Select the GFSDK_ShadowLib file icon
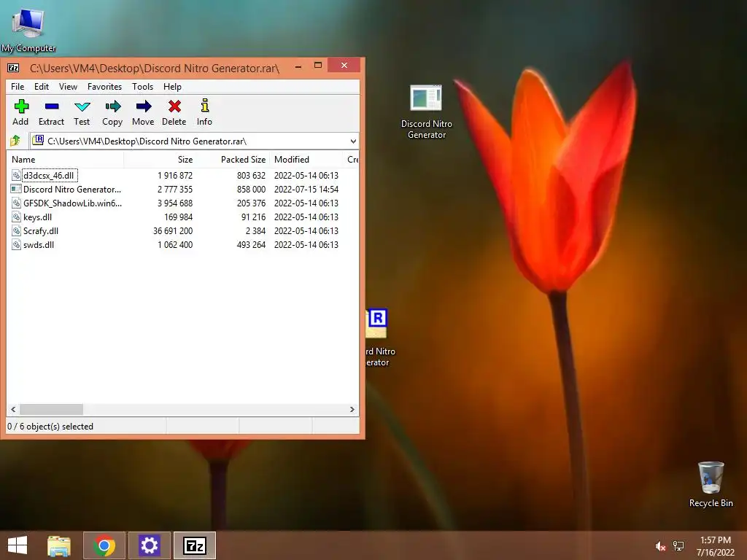 click(x=16, y=203)
